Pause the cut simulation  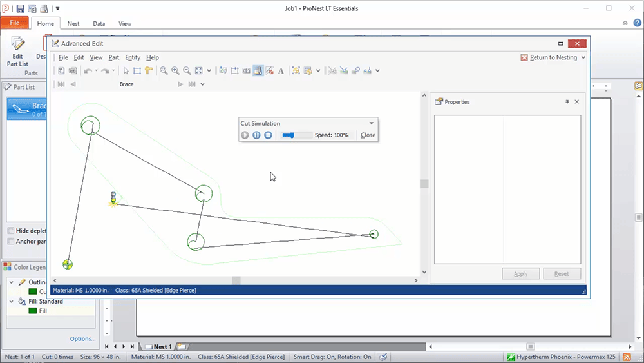point(256,135)
